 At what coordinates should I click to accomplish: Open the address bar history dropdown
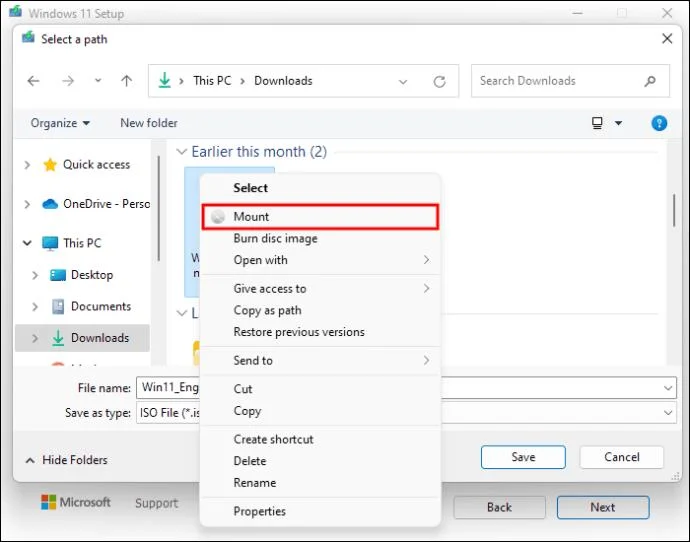(403, 81)
